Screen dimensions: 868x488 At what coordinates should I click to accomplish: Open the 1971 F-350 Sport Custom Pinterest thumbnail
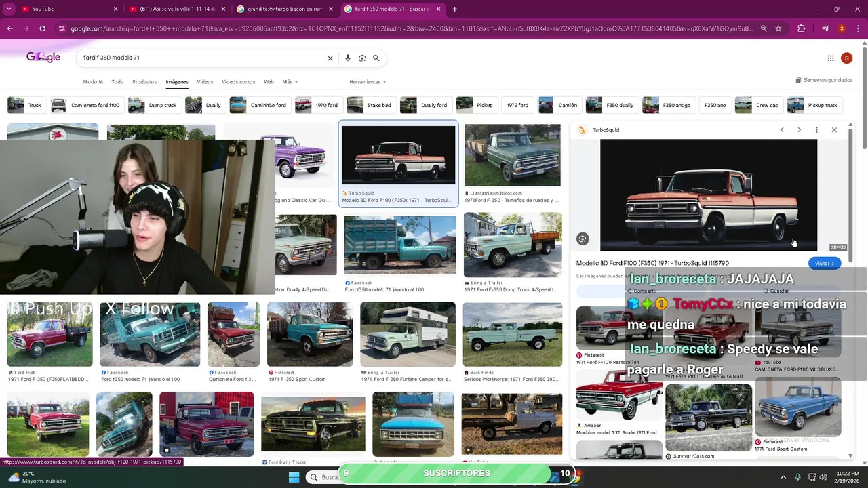click(310, 334)
